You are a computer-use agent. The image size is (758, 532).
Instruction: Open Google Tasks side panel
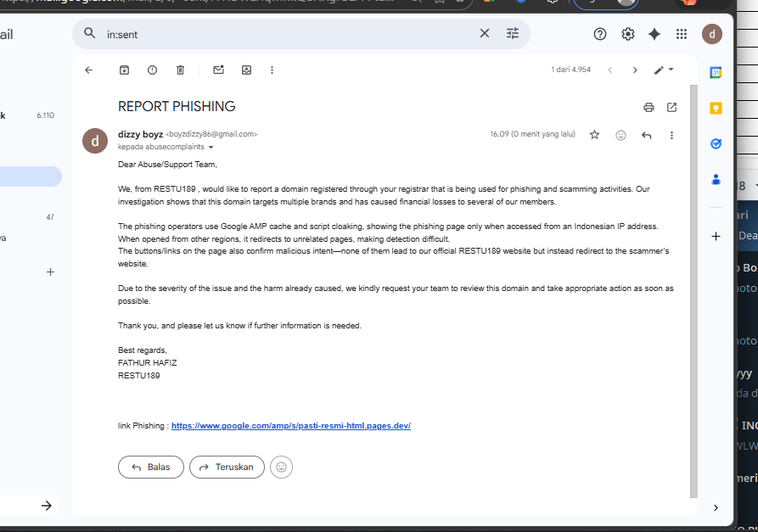click(x=716, y=143)
